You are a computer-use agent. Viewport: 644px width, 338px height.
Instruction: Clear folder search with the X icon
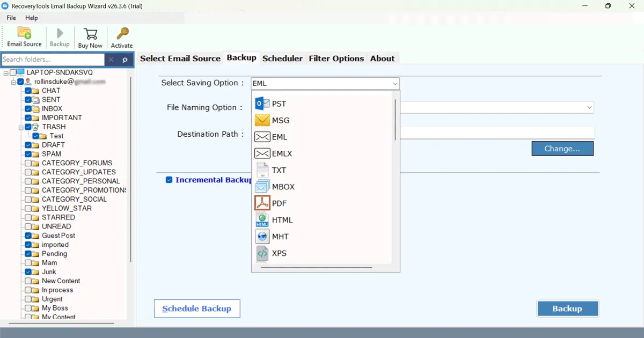[x=111, y=60]
